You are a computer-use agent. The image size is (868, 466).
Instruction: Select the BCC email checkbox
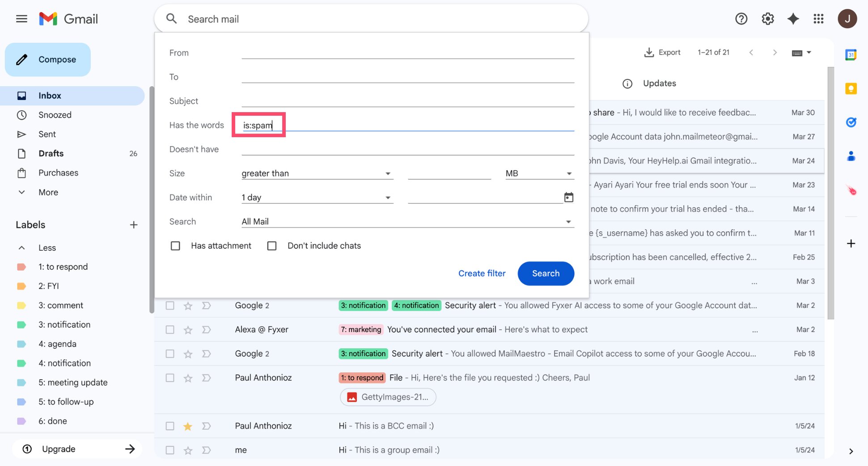pyautogui.click(x=170, y=426)
